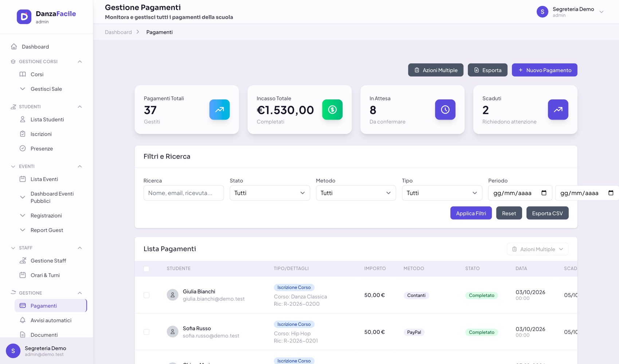Click the Documenti file icon
Screen dimensions: 619x364
23,335
